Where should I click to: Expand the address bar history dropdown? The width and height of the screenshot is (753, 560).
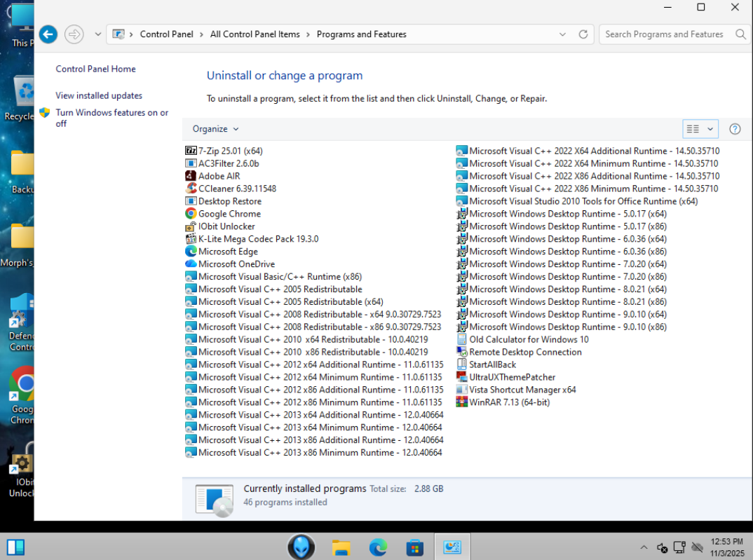[x=562, y=34]
